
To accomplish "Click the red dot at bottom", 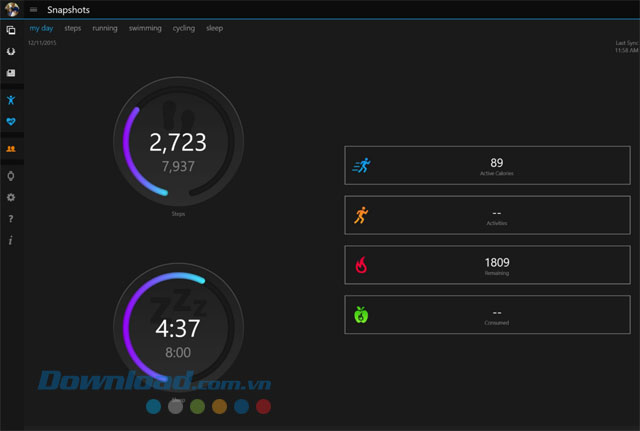I will point(263,407).
